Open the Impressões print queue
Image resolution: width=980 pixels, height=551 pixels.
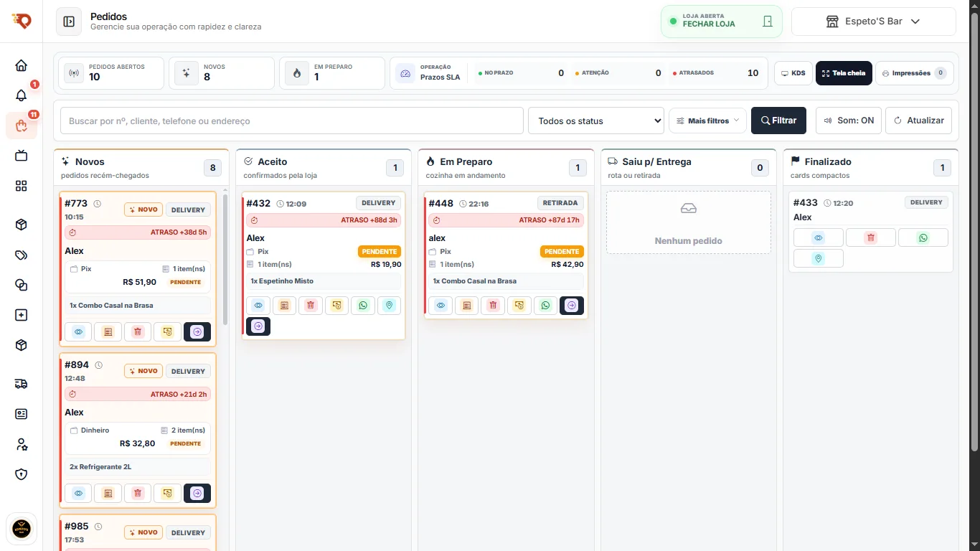click(915, 73)
